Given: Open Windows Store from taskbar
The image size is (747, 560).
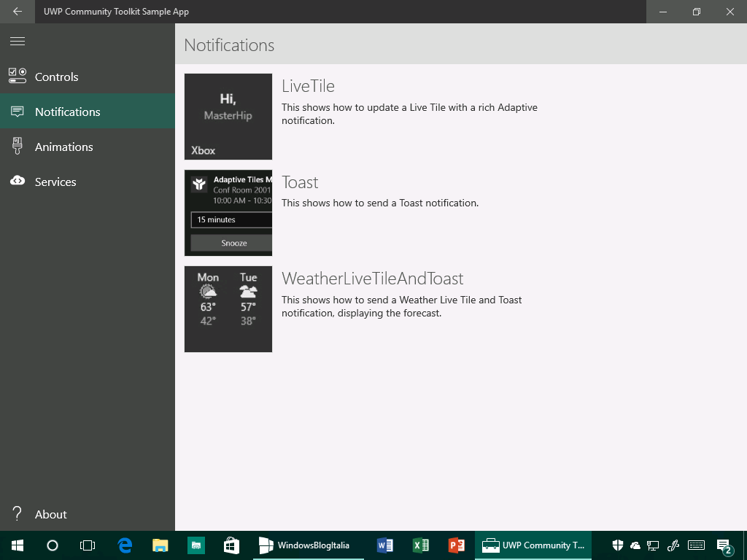Looking at the screenshot, I should [x=231, y=545].
